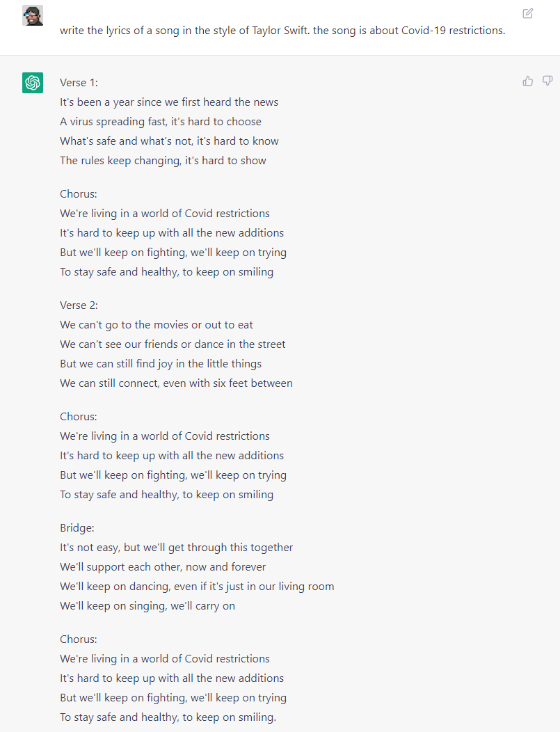Image resolution: width=560 pixels, height=732 pixels.
Task: Click the ChatGPT logo avatar
Action: click(x=33, y=83)
